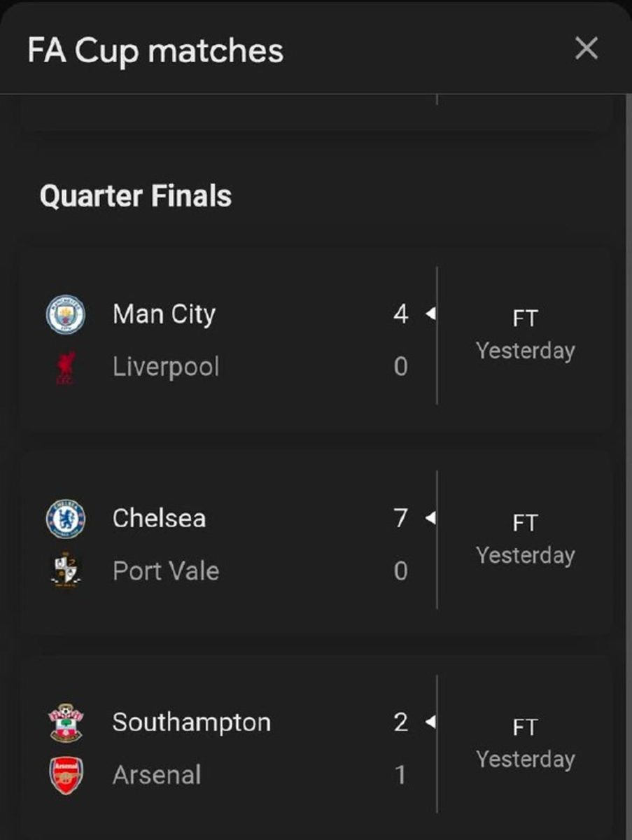The height and width of the screenshot is (840, 632).
Task: Click the Port Vale club crest
Action: (66, 571)
